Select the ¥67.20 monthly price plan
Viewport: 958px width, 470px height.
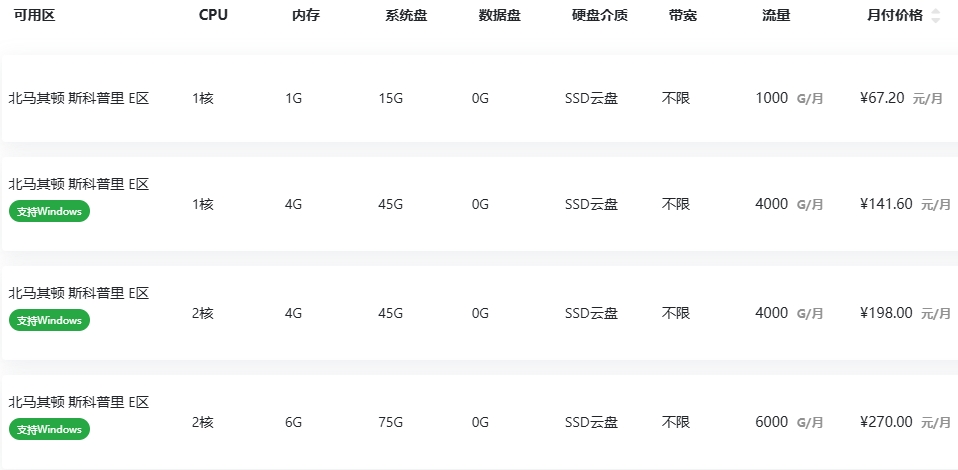pos(882,98)
